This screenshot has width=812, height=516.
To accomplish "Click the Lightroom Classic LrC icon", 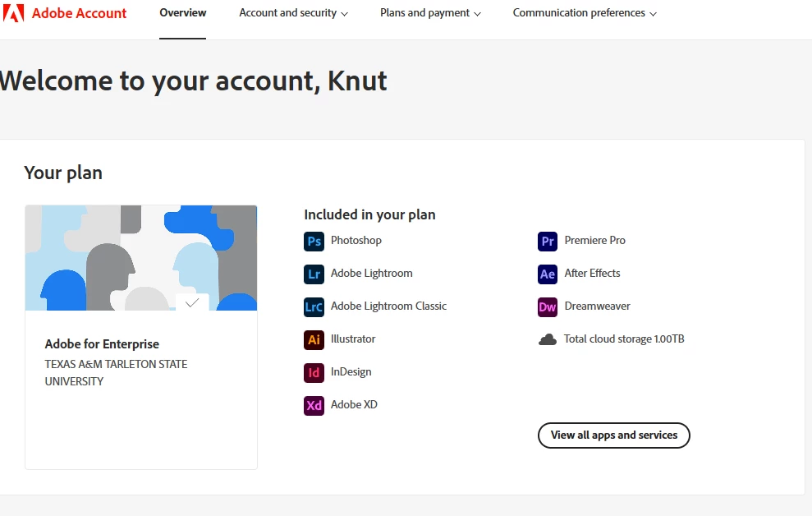I will (x=314, y=307).
